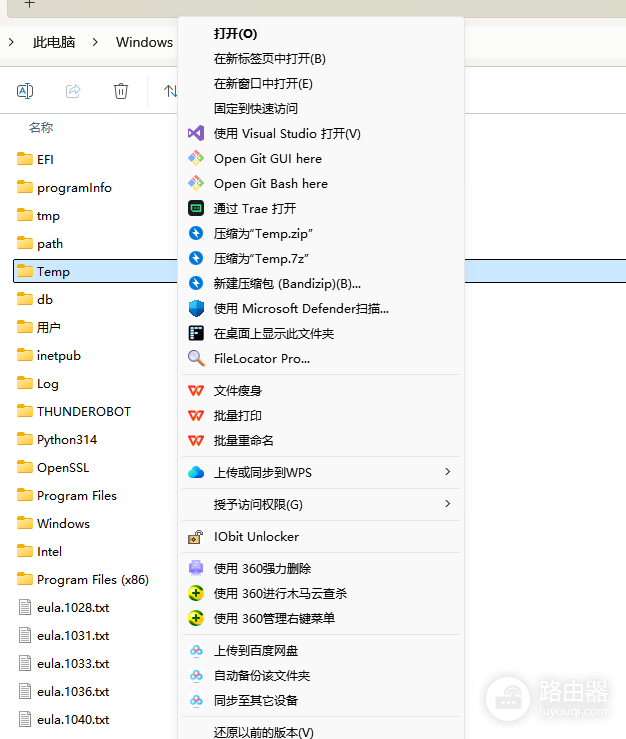The image size is (626, 739).
Task: Select 还原以前的版本(V)
Action: [263, 732]
